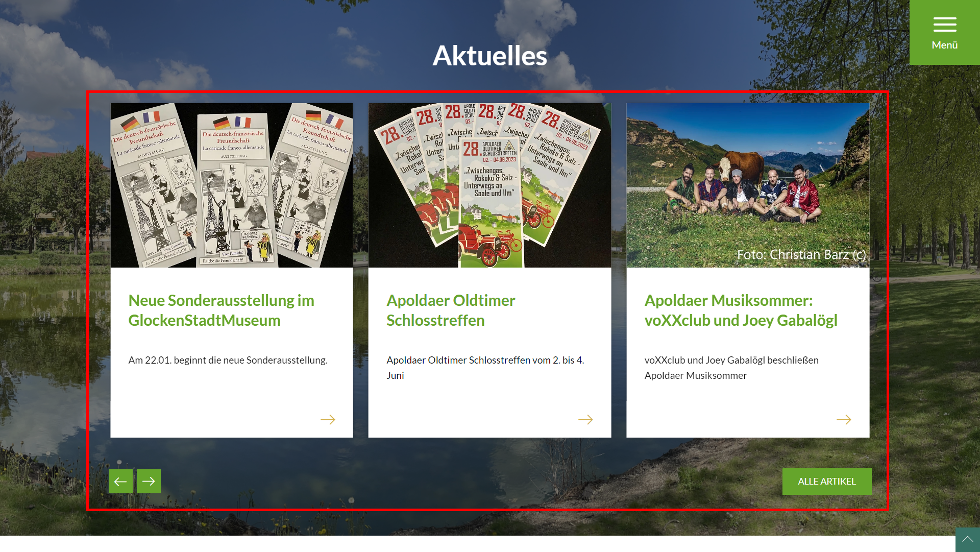Screen dimensions: 980x552
Task: Open article Apoldaer Musiksommer voXXclub und Joey Gabalögl
Action: [741, 310]
